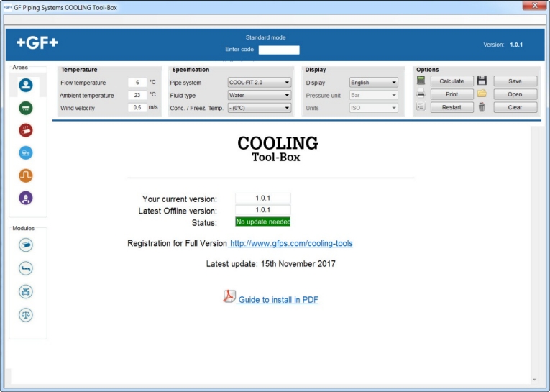Viewport: 550px width, 392px height.
Task: Select the light blue area icon
Action: [26, 153]
